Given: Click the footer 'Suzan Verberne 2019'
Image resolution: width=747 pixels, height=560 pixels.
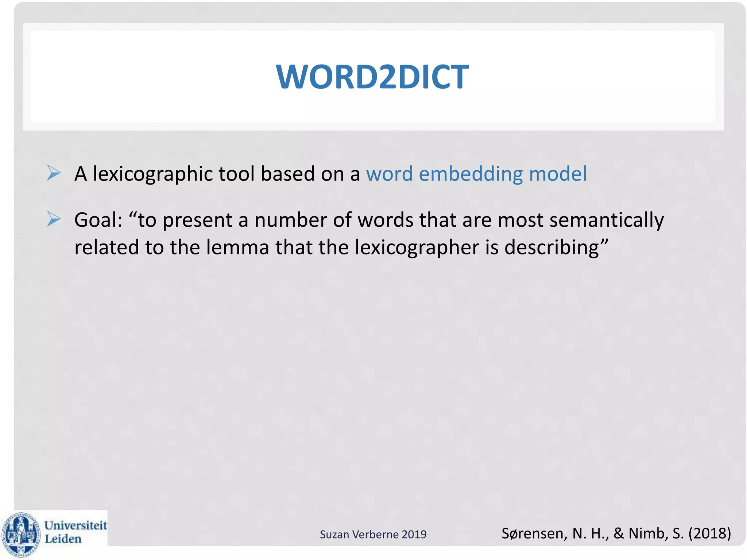Looking at the screenshot, I should click(x=373, y=534).
